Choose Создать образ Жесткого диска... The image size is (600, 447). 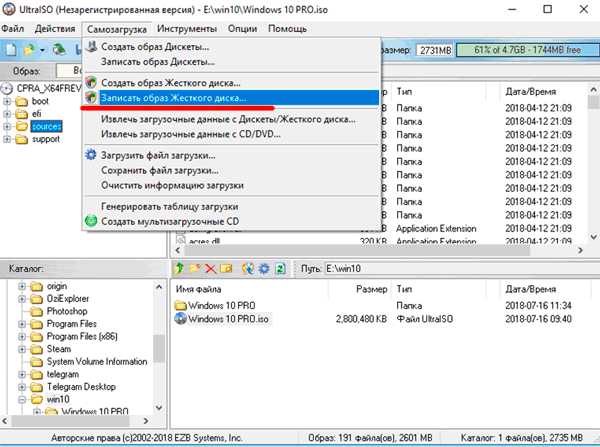point(232,83)
